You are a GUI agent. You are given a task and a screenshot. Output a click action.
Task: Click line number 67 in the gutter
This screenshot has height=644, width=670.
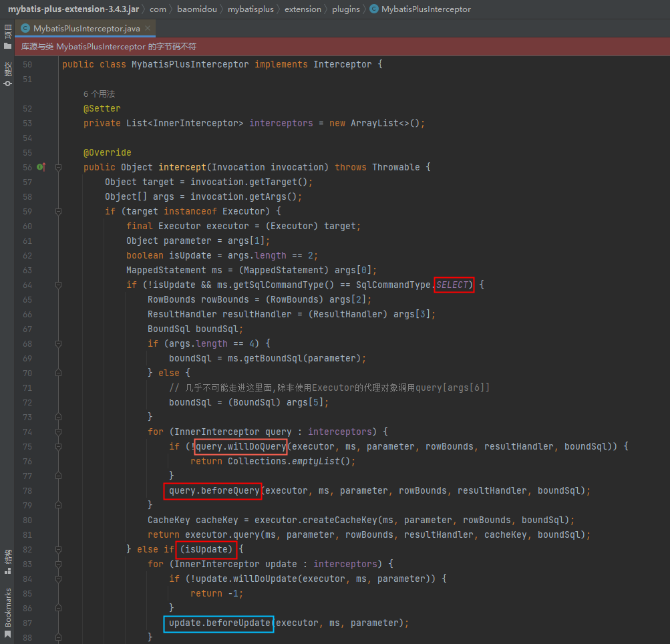(x=27, y=329)
